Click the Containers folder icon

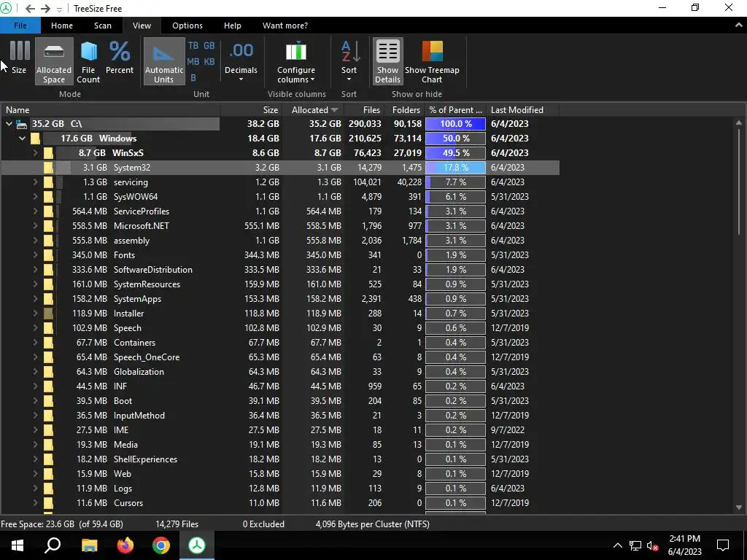click(x=48, y=343)
